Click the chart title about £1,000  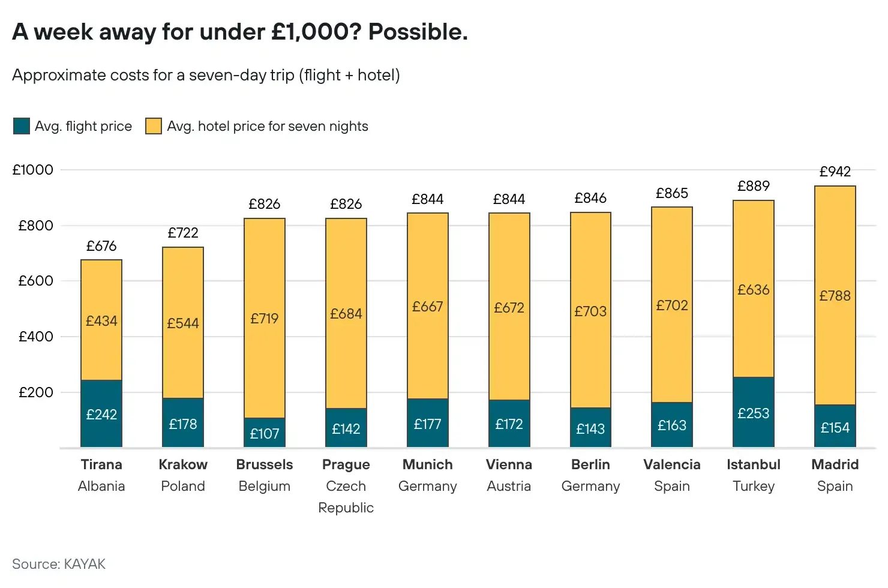pyautogui.click(x=240, y=32)
